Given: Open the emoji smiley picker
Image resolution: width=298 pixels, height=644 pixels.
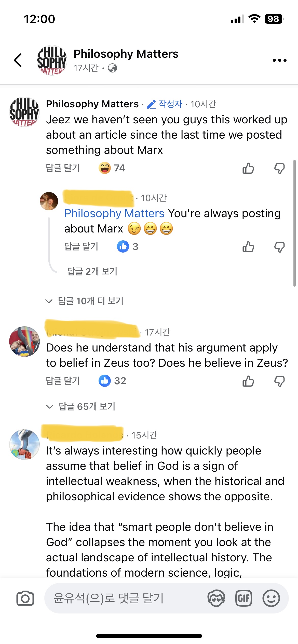Looking at the screenshot, I should (271, 598).
